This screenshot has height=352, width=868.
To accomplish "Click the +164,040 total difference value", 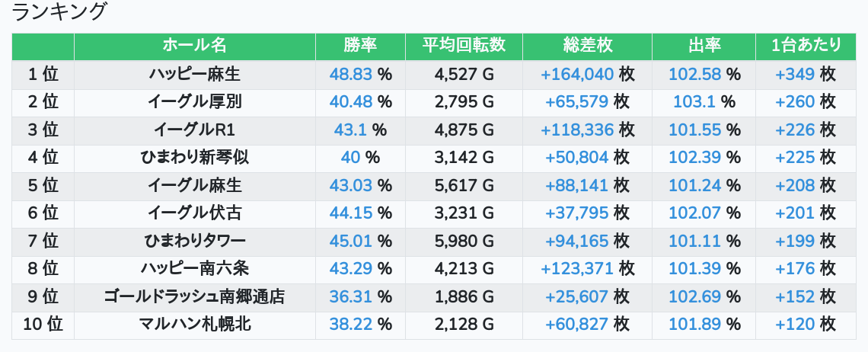I will (577, 74).
